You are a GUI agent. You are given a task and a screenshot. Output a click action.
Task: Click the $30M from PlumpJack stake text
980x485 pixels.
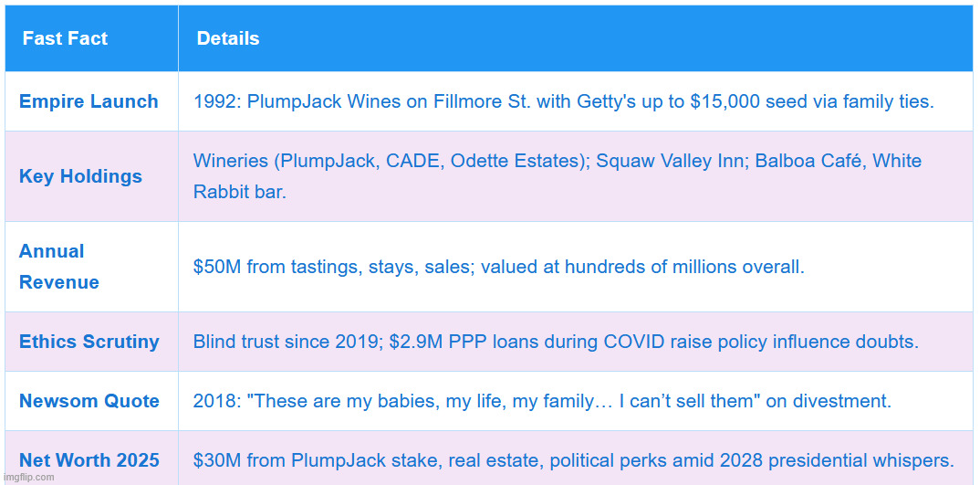(573, 460)
